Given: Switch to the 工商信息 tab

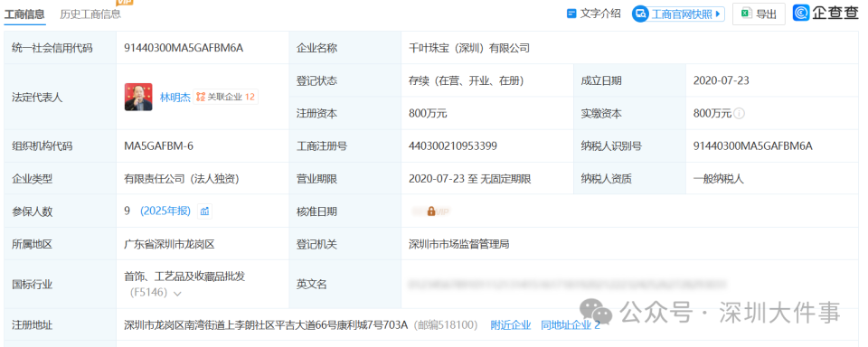Looking at the screenshot, I should pyautogui.click(x=25, y=14).
